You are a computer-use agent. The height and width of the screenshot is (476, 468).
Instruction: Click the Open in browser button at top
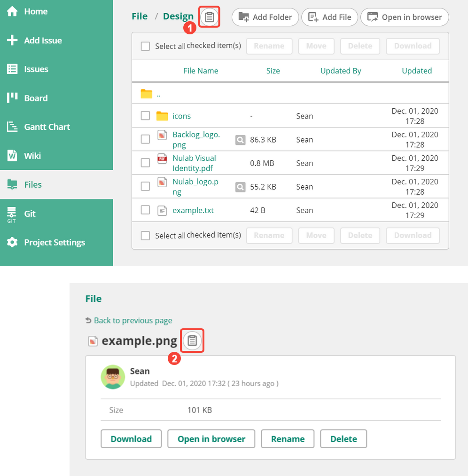click(x=405, y=17)
